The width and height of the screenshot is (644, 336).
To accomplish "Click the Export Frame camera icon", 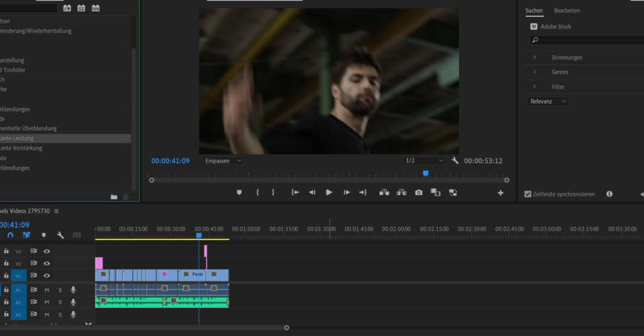I will (x=419, y=193).
